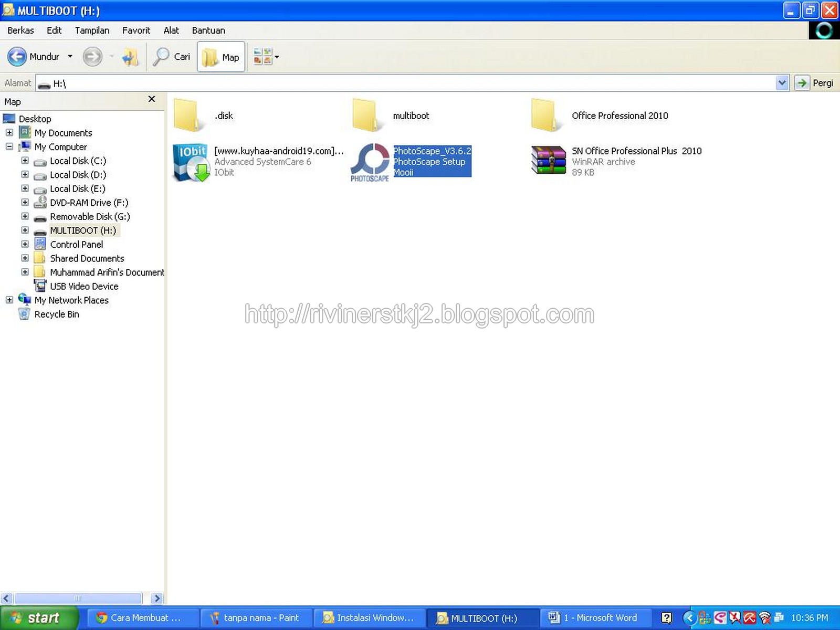Screen dimensions: 840x630
Task: Switch to Instalasi Window taskbar button
Action: pyautogui.click(x=370, y=618)
